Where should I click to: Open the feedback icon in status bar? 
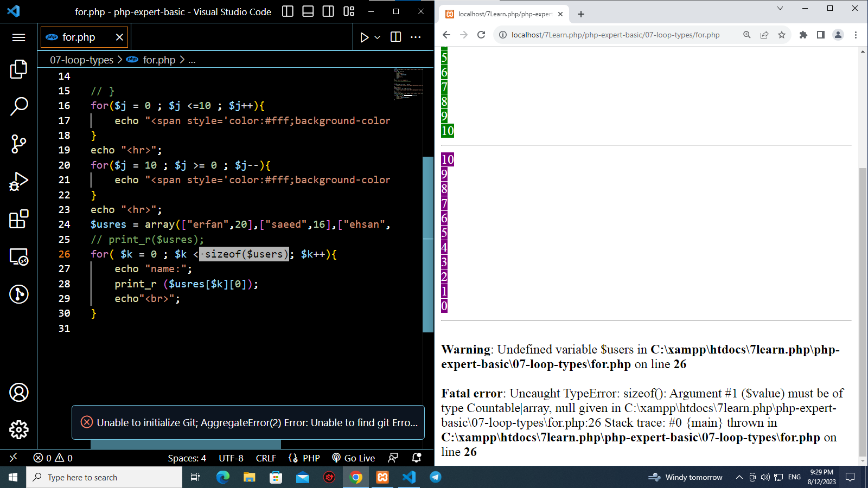[393, 458]
